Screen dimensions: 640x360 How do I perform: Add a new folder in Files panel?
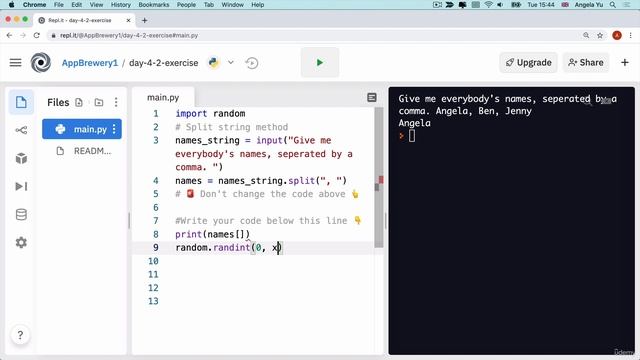coord(99,102)
